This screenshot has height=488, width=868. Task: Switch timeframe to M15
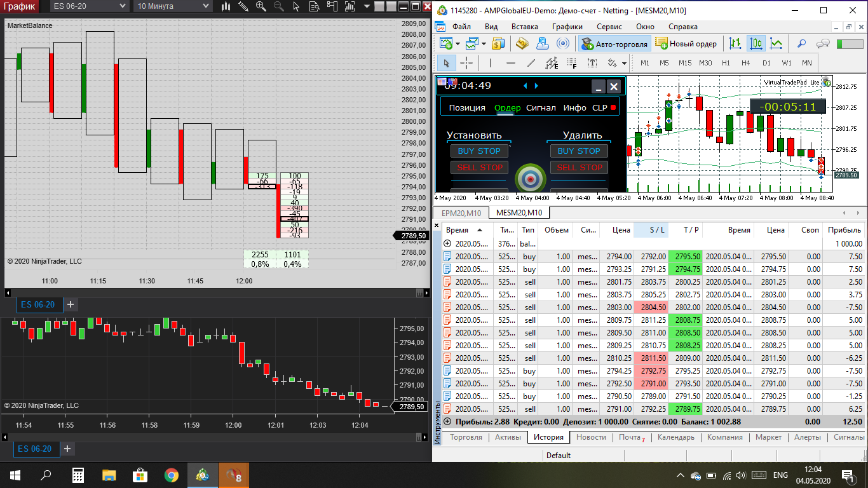click(x=684, y=64)
